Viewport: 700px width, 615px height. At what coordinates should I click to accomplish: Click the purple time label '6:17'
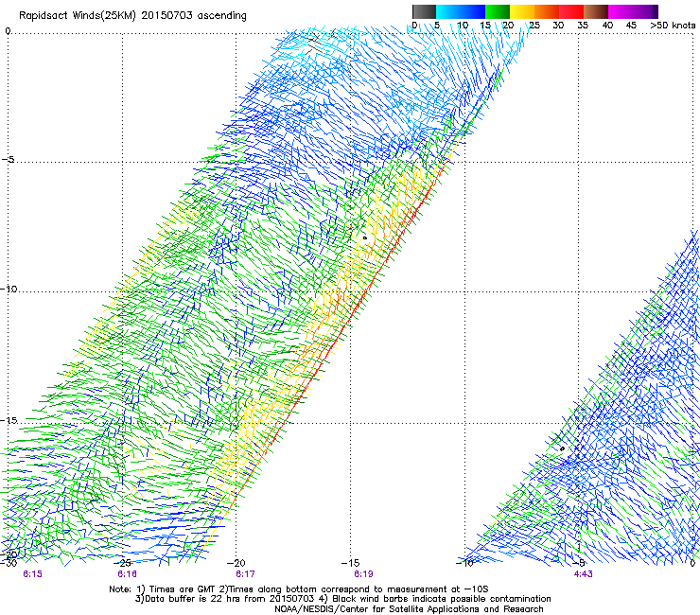(245, 574)
